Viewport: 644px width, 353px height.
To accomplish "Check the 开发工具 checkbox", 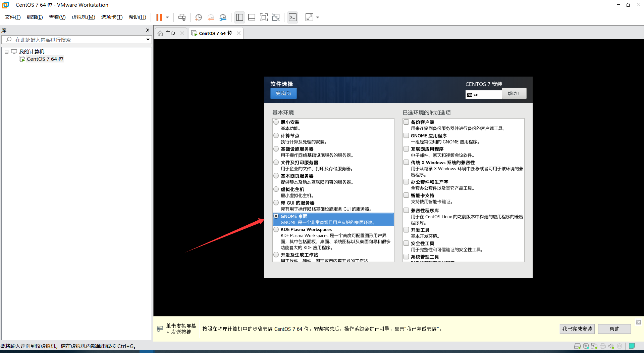I will coord(406,230).
